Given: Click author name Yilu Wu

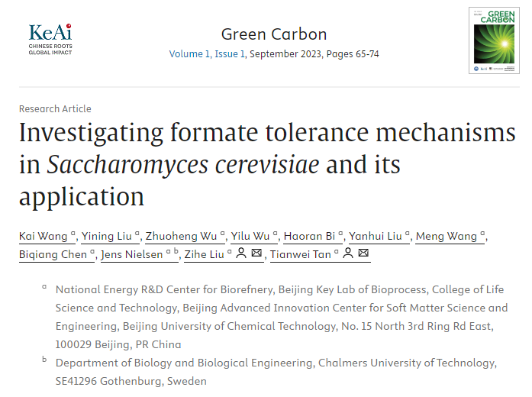Looking at the screenshot, I should pyautogui.click(x=250, y=236).
